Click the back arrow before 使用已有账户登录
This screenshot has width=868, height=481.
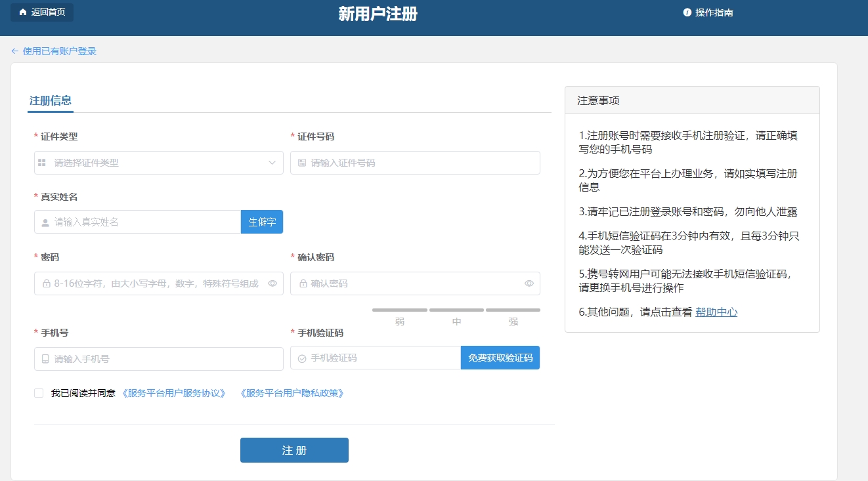click(x=13, y=51)
